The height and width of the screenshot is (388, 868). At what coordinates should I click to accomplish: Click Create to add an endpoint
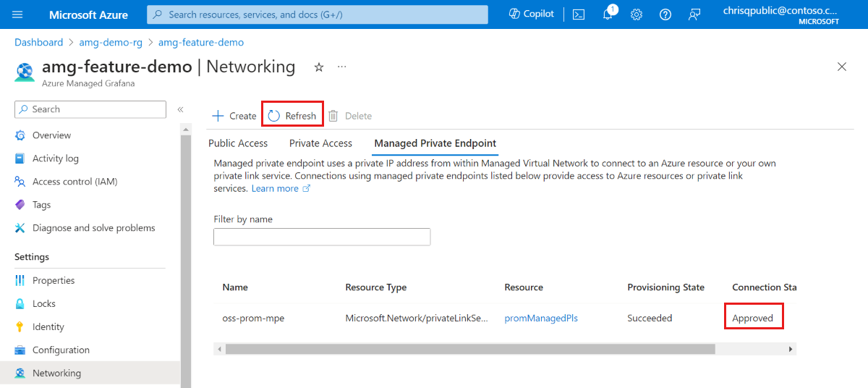234,116
